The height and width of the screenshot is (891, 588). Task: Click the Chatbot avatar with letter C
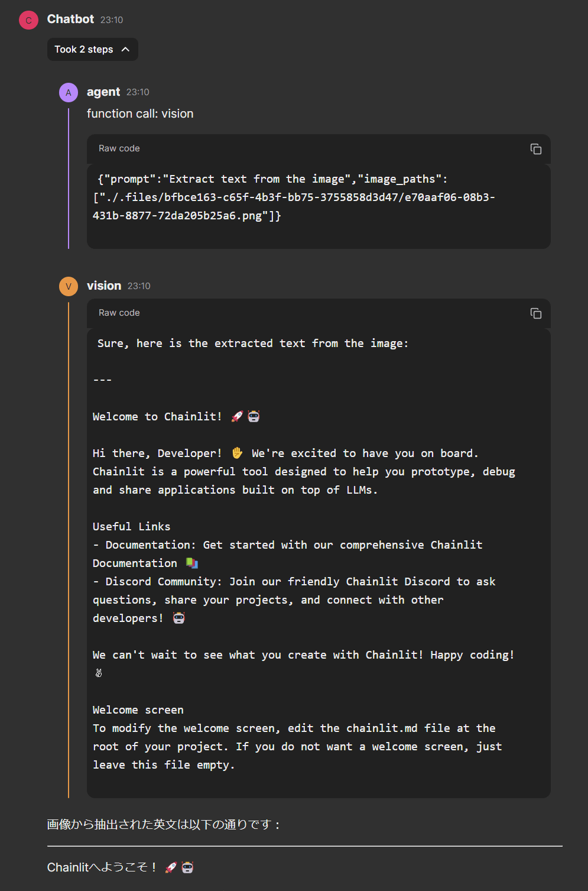pos(28,20)
